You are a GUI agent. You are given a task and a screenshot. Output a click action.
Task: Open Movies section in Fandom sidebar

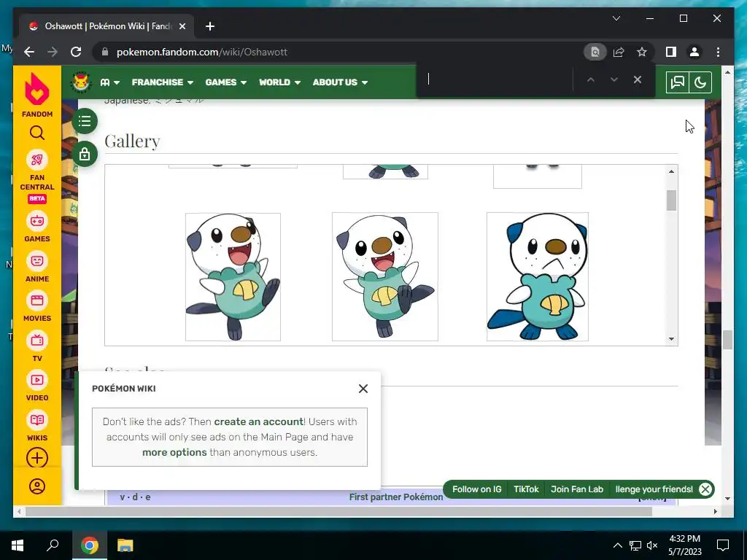[37, 306]
